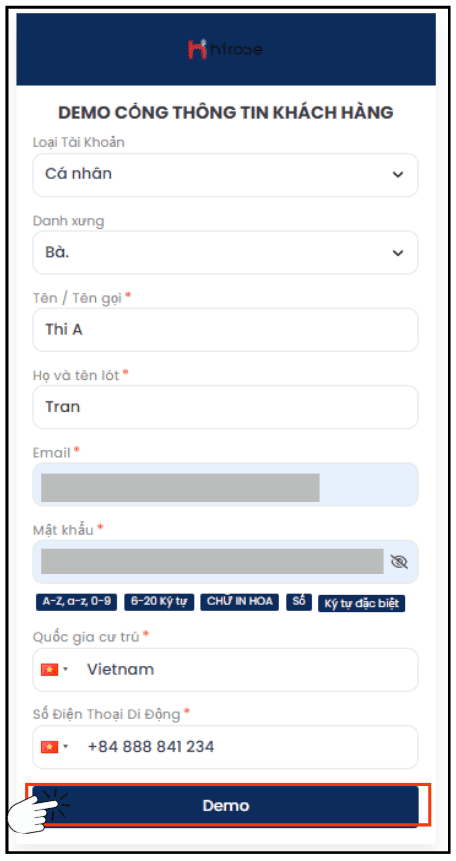Screen dimensions: 456x861
Task: Open phone country code dropdown arrow
Action: (x=66, y=747)
